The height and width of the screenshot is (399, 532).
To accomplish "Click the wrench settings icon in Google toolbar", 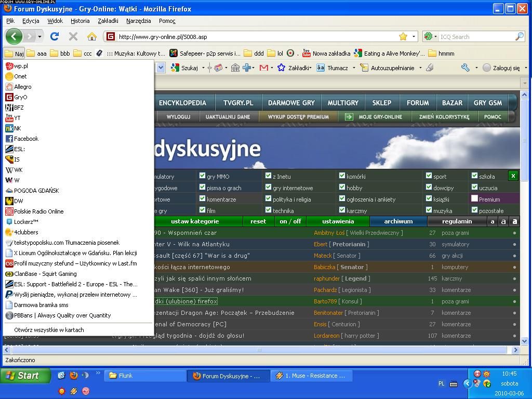I will 465,68.
